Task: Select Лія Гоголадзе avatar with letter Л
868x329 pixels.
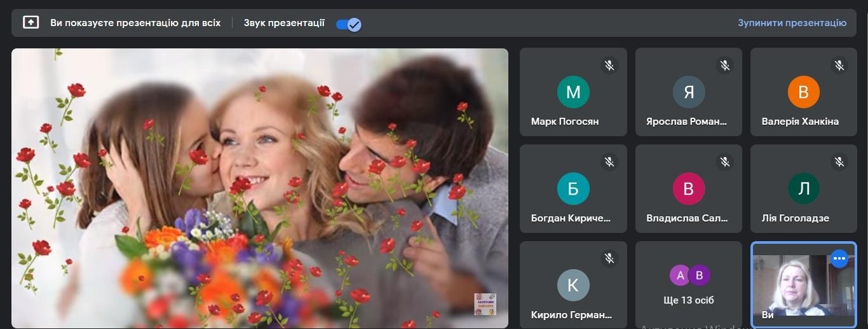Action: [804, 189]
